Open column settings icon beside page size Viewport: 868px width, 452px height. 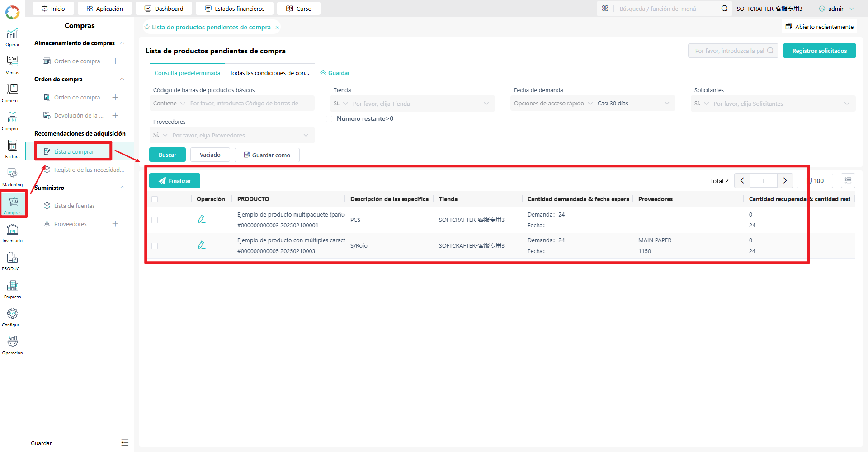[848, 180]
